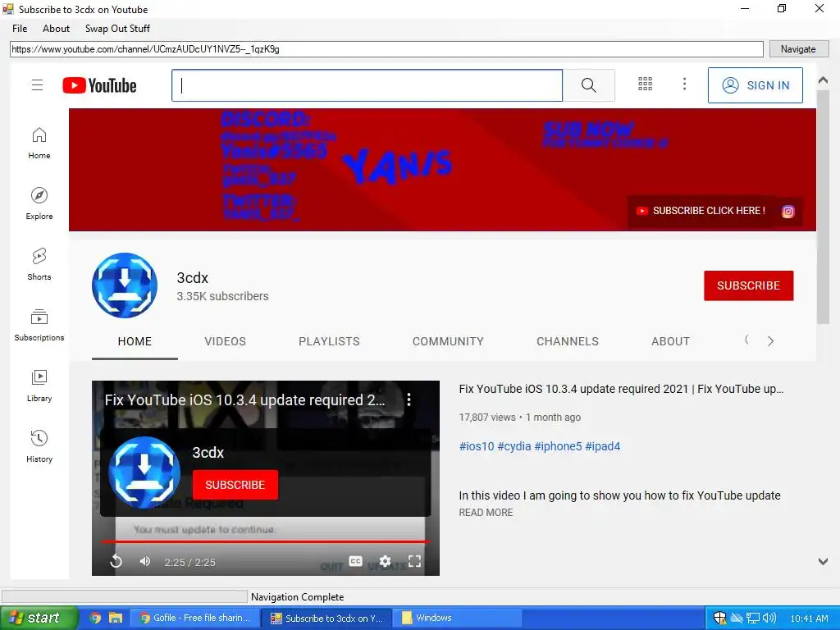Switch to the PLAYLISTS tab
The image size is (840, 630).
[329, 341]
